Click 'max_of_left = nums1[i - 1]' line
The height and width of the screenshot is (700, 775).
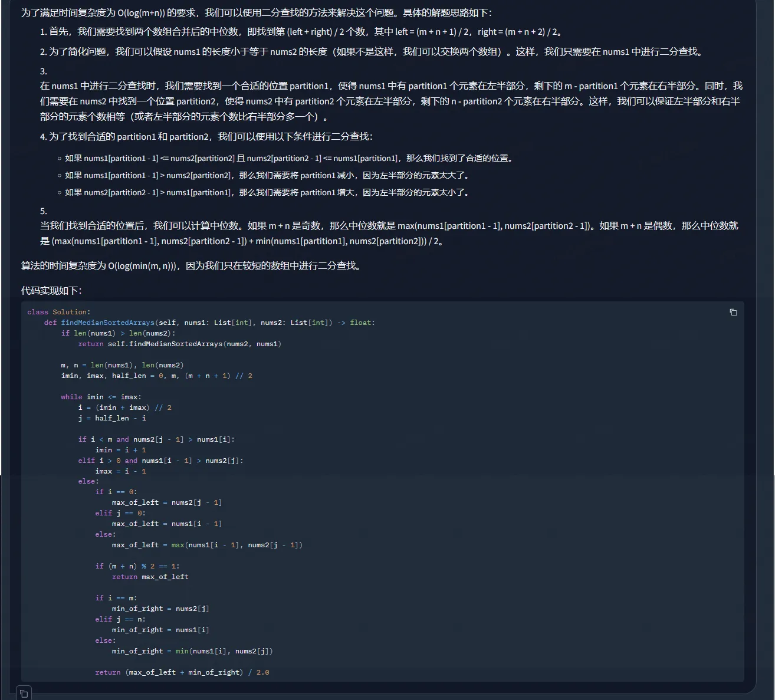pyautogui.click(x=167, y=524)
